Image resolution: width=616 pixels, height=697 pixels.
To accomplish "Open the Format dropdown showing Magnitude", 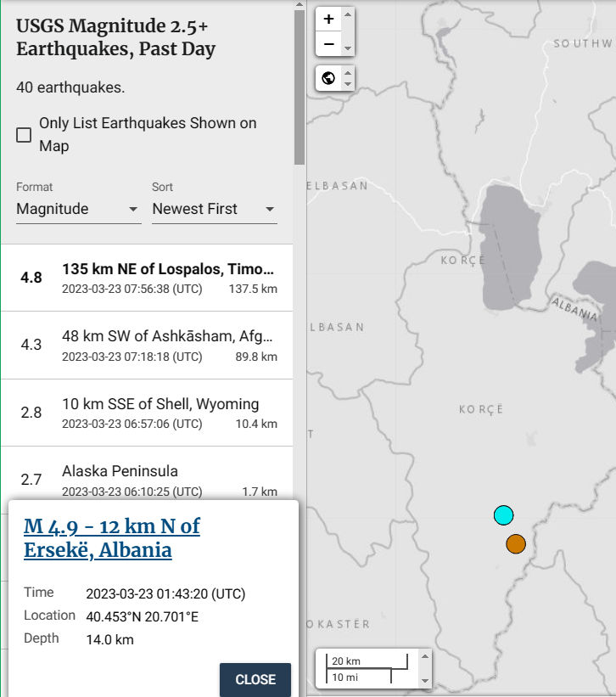I will (x=78, y=209).
